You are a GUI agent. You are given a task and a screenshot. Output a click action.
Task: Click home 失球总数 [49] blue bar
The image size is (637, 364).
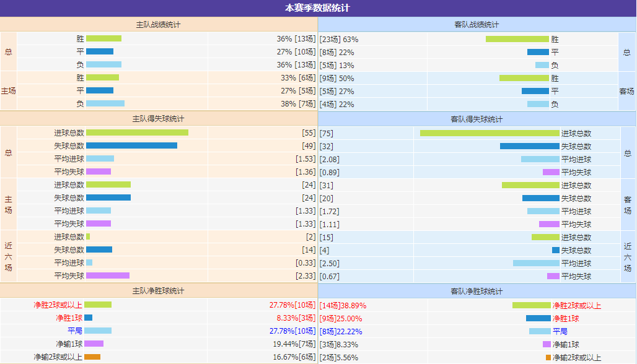(131, 145)
